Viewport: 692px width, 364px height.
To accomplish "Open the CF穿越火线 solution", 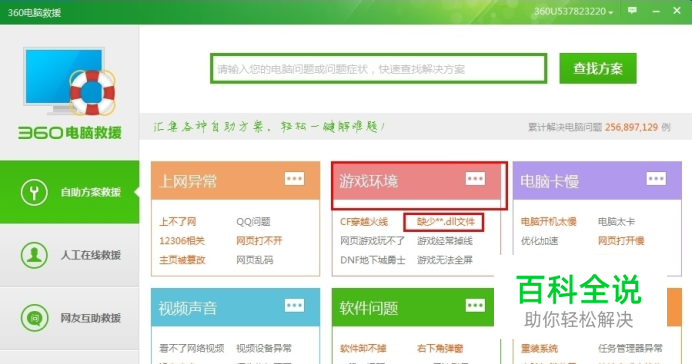I will 364,221.
